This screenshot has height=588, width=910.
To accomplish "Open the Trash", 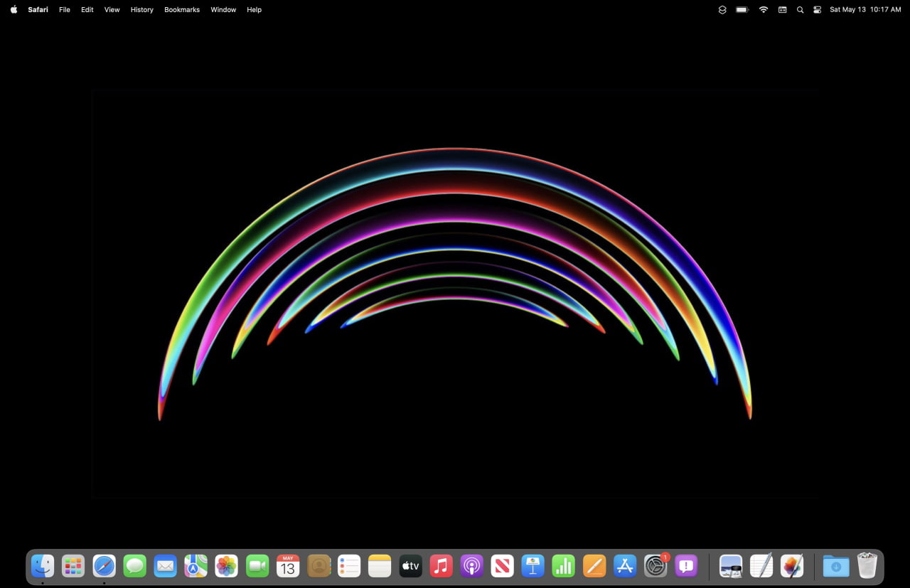I will tap(867, 566).
